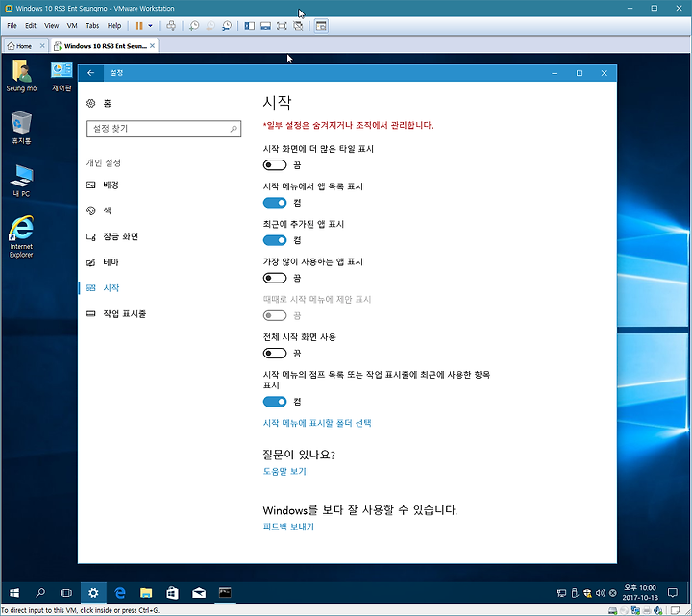Open the 휴지통 recycle bin icon
Viewport: 692px width, 616px height.
(x=21, y=128)
